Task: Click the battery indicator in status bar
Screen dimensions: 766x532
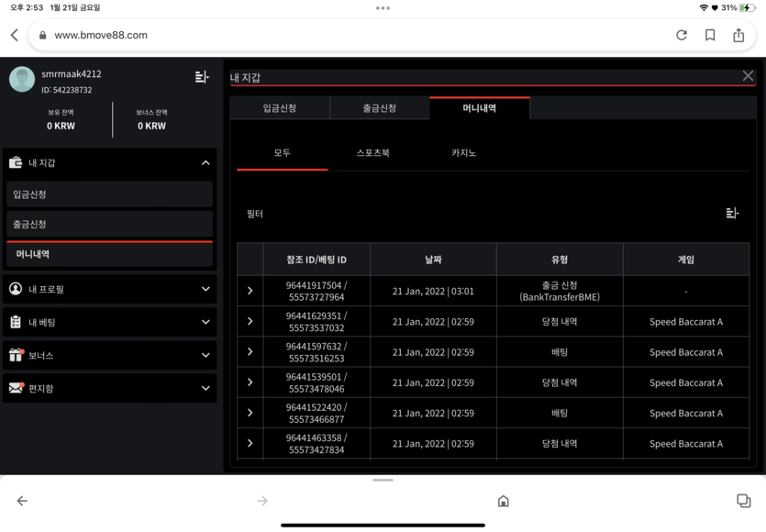Action: 747,8
